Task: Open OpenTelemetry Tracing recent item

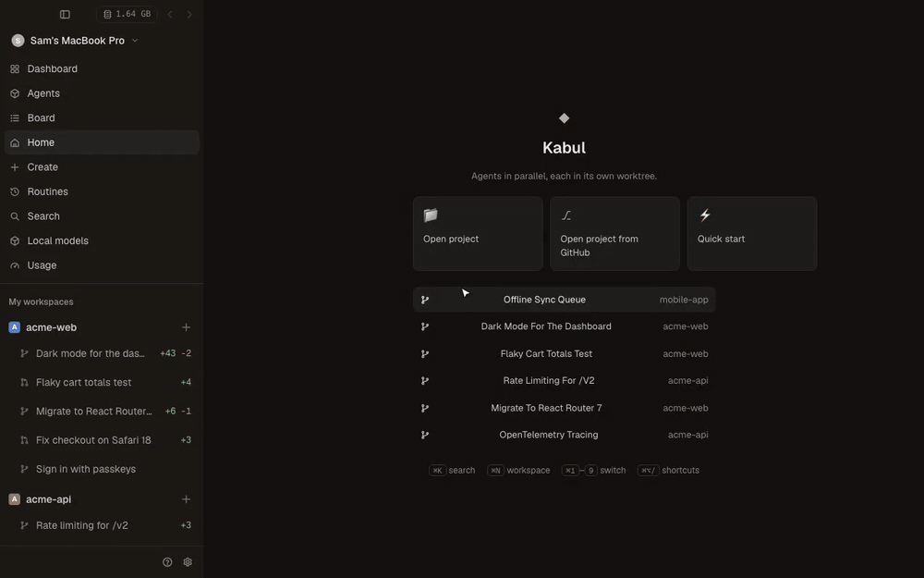Action: (x=565, y=435)
